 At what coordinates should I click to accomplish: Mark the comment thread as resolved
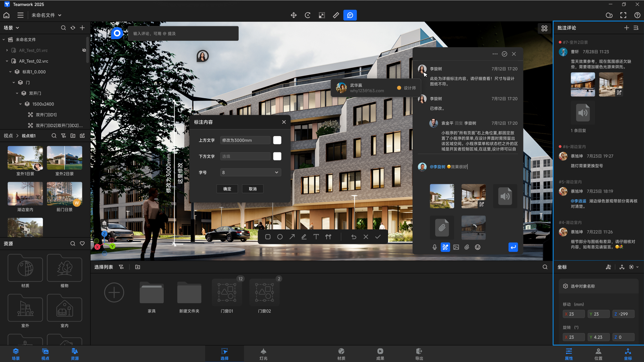click(505, 54)
